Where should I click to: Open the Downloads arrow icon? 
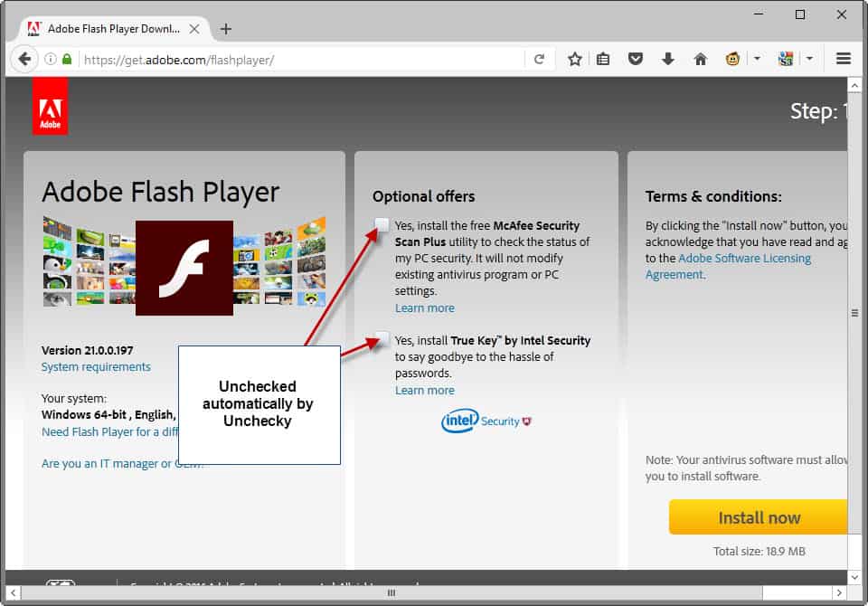[x=667, y=60]
